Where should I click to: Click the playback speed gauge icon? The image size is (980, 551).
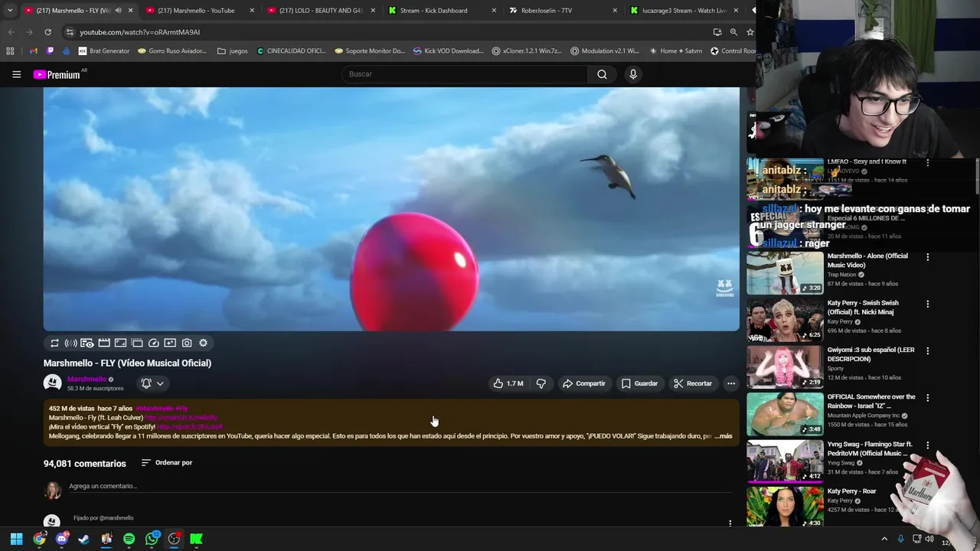153,343
